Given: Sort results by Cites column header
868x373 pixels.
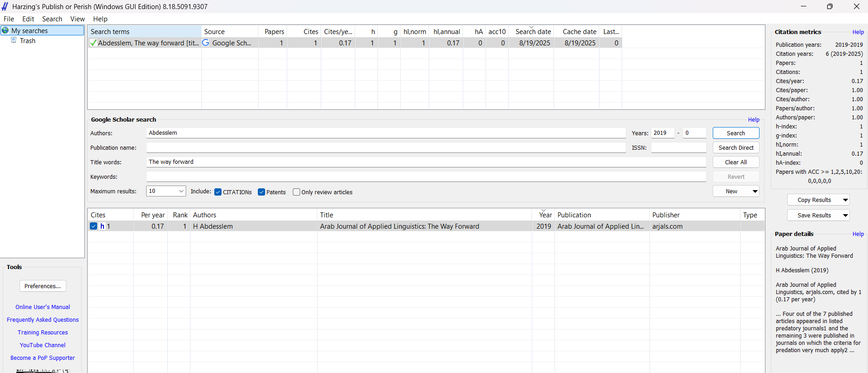Looking at the screenshot, I should tap(110, 215).
